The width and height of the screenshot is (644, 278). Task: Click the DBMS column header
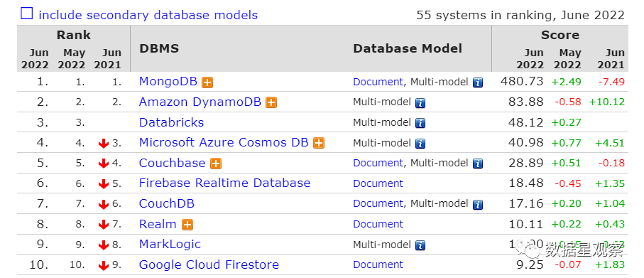pos(159,48)
